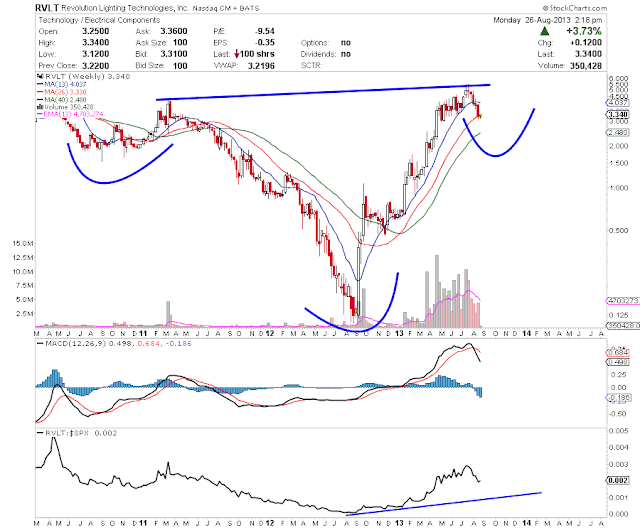Viewport: 640px width, 530px height.
Task: Click the date Monday 26-Aug-2013
Action: point(531,20)
